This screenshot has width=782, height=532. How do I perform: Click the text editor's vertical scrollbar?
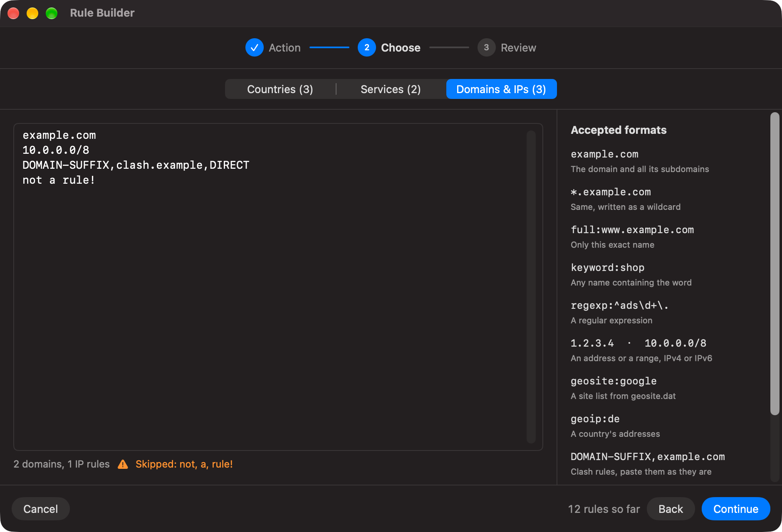(531, 287)
